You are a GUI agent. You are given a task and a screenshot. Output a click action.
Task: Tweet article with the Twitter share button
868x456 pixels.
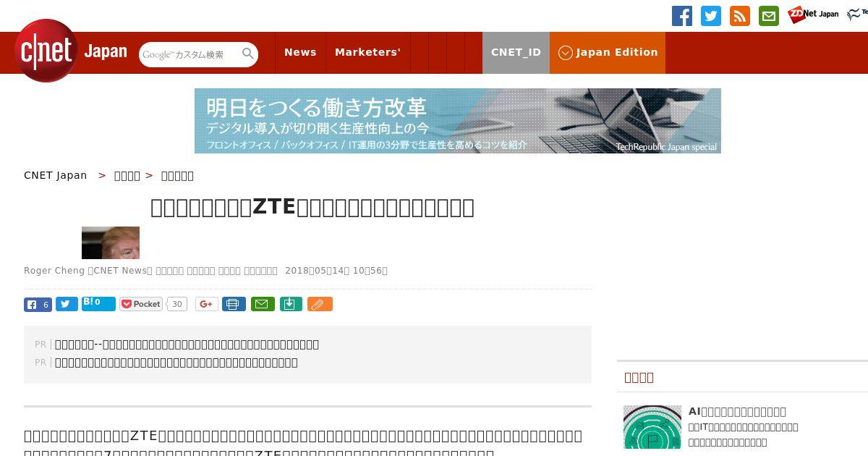coord(67,305)
